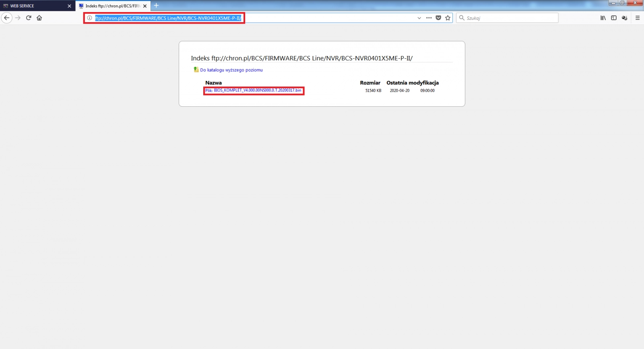The width and height of the screenshot is (644, 349).
Task: Download BIOS_KOMPLET_V4.000 .bin file link
Action: pyautogui.click(x=253, y=91)
